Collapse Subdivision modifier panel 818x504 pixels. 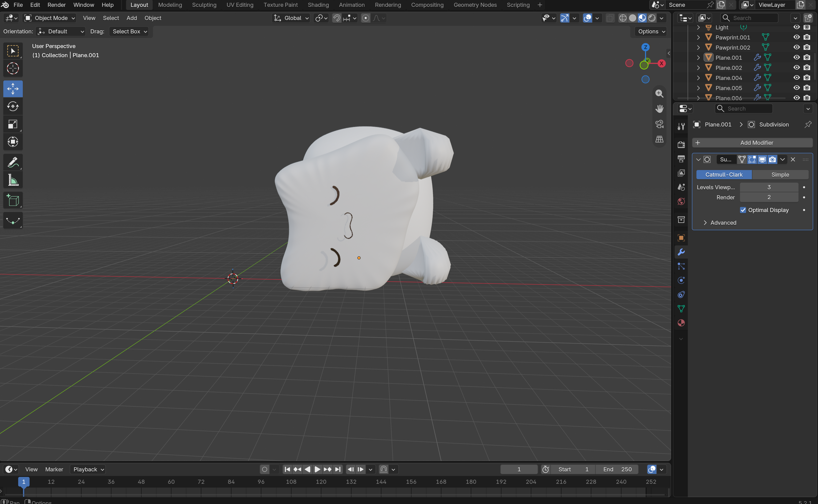coord(698,159)
